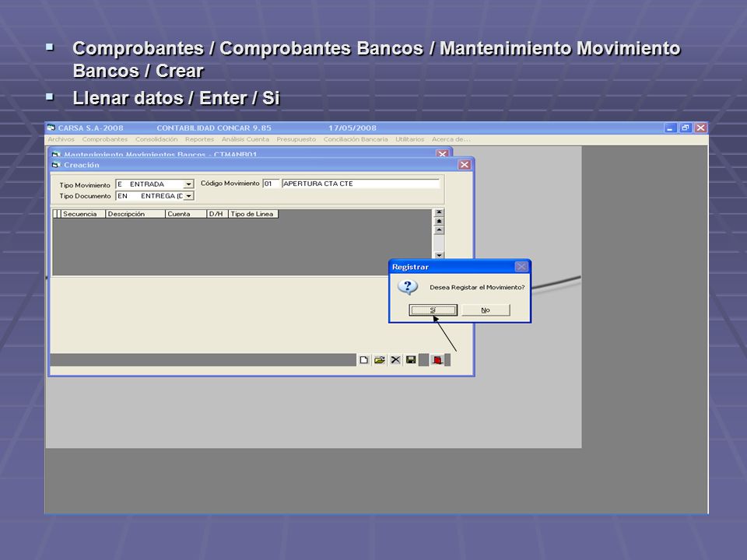The height and width of the screenshot is (560, 747).
Task: Close the Mantenimiento Movimientos Bancos window
Action: pyautogui.click(x=442, y=154)
